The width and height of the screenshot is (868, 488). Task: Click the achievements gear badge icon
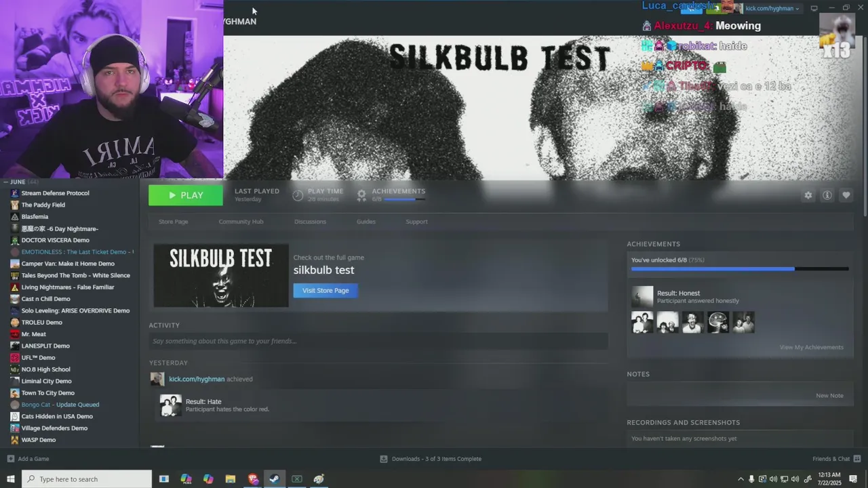pyautogui.click(x=361, y=195)
